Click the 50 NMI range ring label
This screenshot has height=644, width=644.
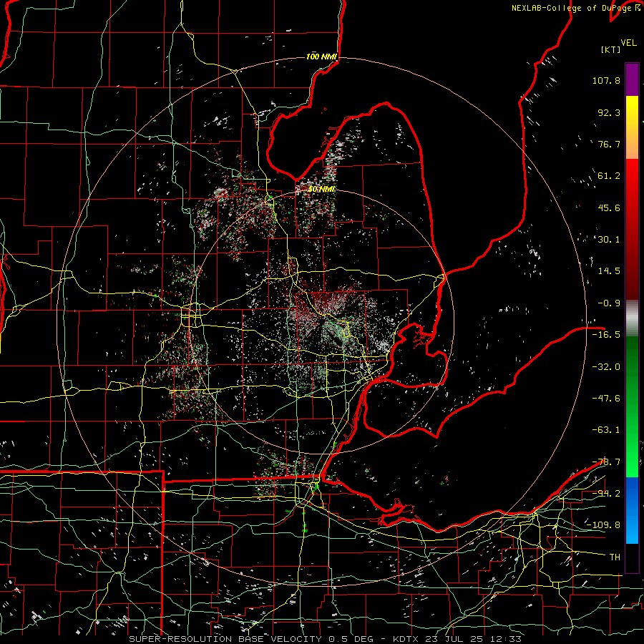(321, 190)
